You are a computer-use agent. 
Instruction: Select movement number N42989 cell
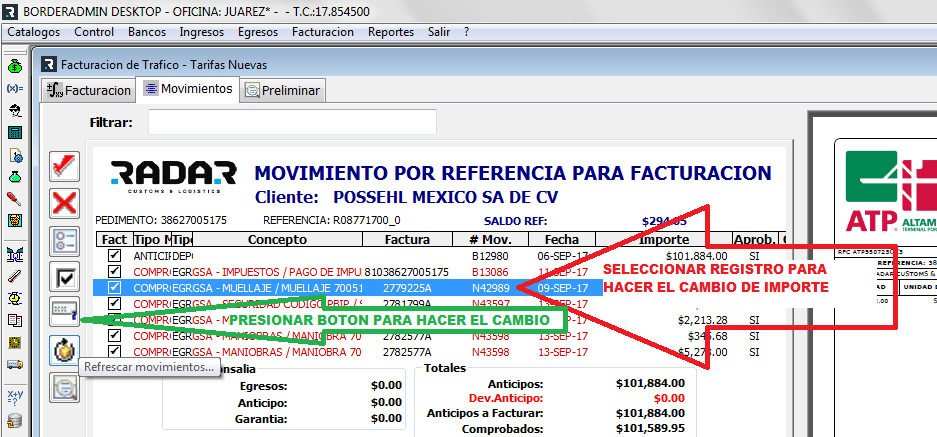pyautogui.click(x=491, y=288)
